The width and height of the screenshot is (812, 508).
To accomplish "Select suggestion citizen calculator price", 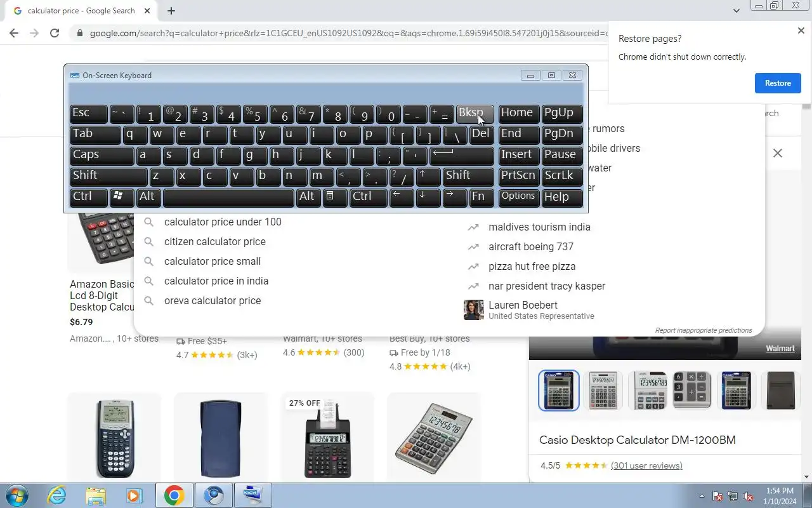I will tap(215, 242).
